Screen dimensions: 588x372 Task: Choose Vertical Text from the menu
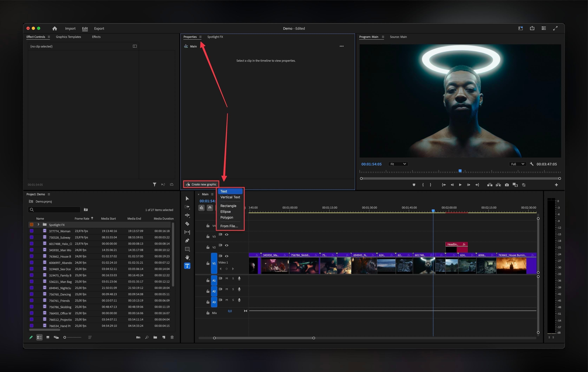pos(230,197)
